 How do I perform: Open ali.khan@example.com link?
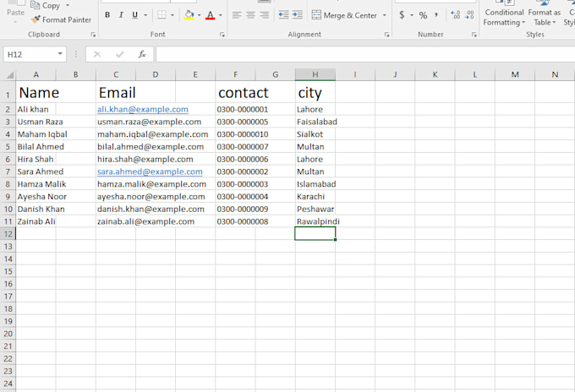coord(143,110)
